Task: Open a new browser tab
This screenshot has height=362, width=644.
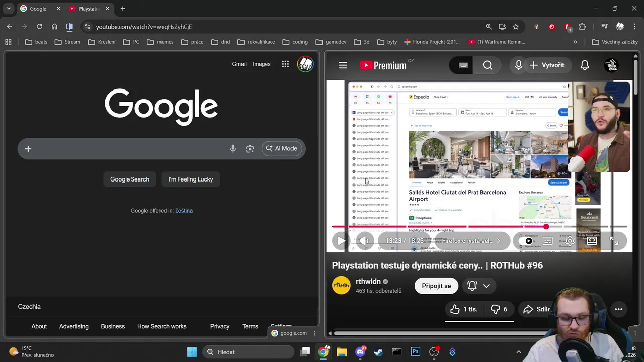Action: pyautogui.click(x=122, y=9)
